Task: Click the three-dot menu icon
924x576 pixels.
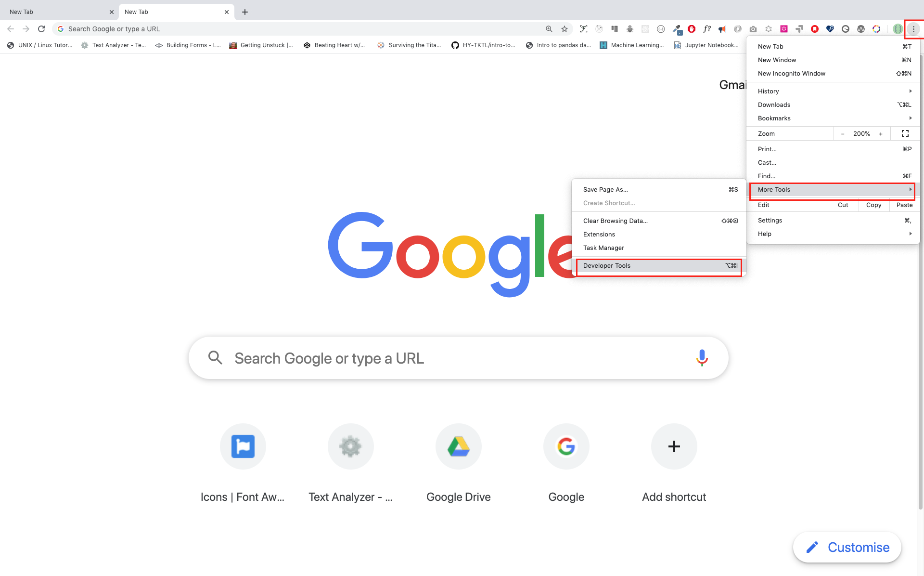Action: [x=913, y=28]
